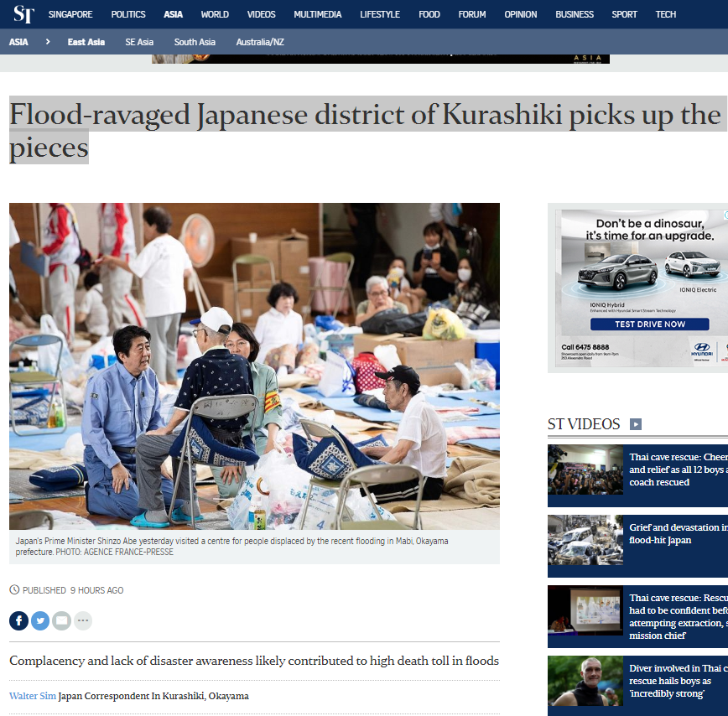Image resolution: width=728 pixels, height=716 pixels.
Task: Switch to the Australia/NZ section tab
Action: pos(260,42)
